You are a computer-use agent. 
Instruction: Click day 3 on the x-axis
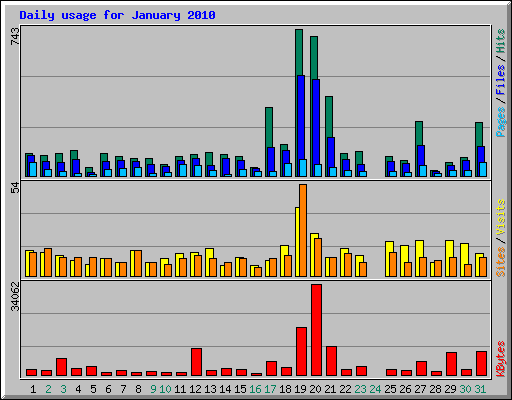coord(63,389)
